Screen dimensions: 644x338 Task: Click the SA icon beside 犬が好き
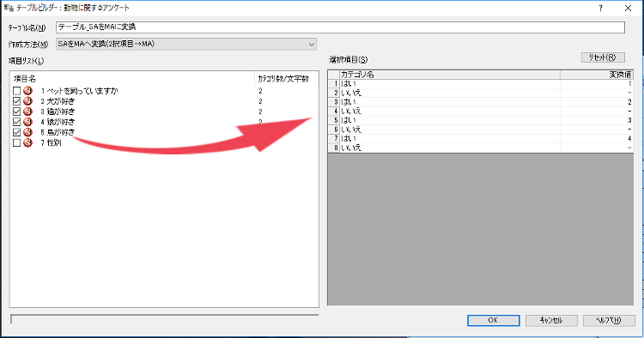tap(28, 101)
